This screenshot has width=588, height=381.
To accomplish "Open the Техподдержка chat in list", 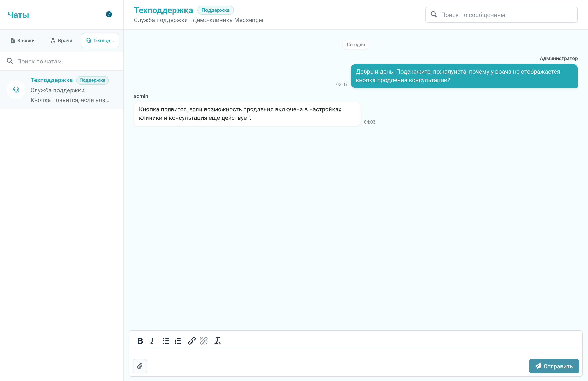I will 62,90.
